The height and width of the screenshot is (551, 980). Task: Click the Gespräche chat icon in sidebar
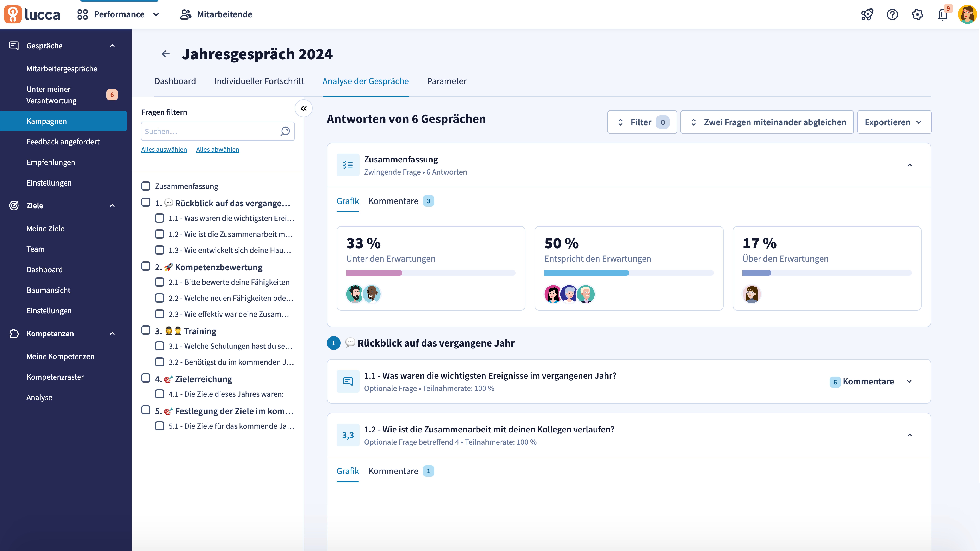[14, 46]
